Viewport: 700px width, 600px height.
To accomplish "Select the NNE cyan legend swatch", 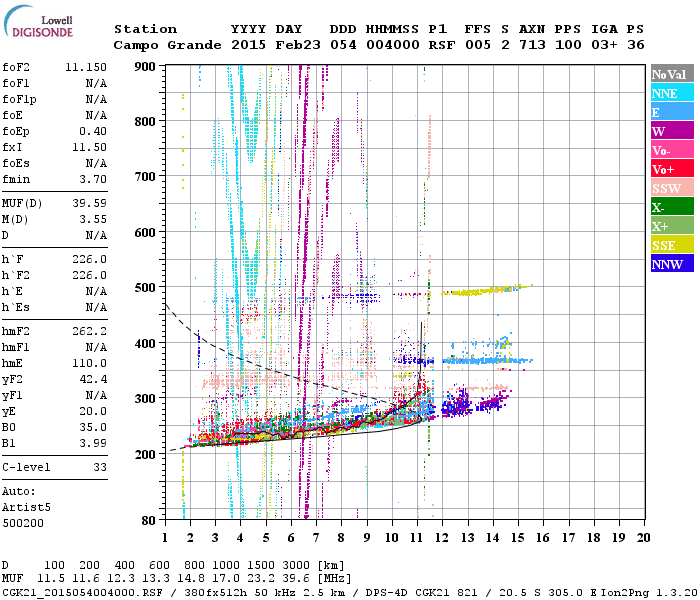I will [x=672, y=93].
